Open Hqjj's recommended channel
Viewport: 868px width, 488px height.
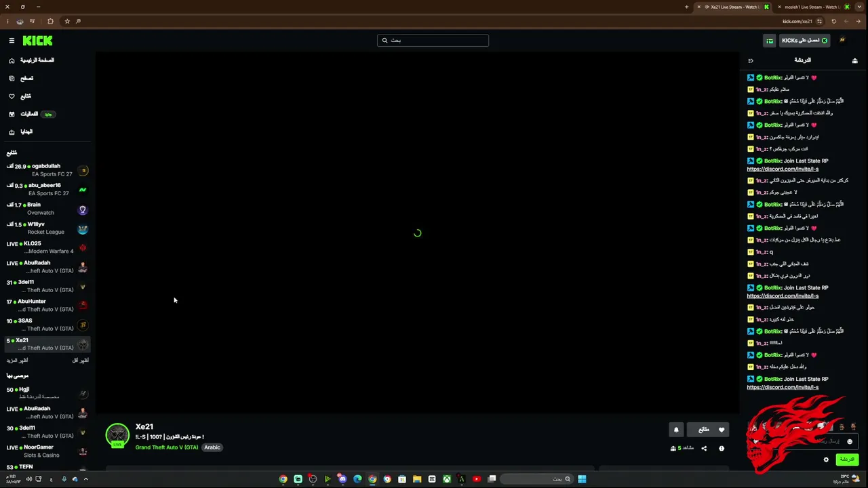pyautogui.click(x=47, y=393)
